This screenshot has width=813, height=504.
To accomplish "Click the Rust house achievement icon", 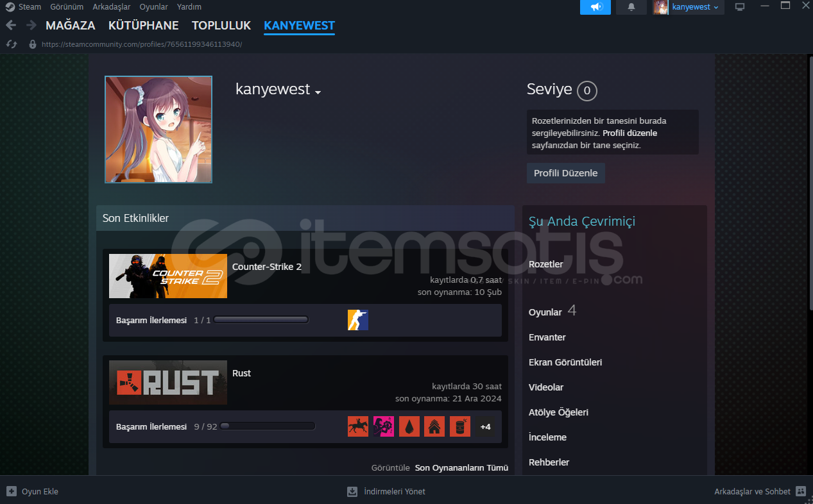I will click(434, 426).
